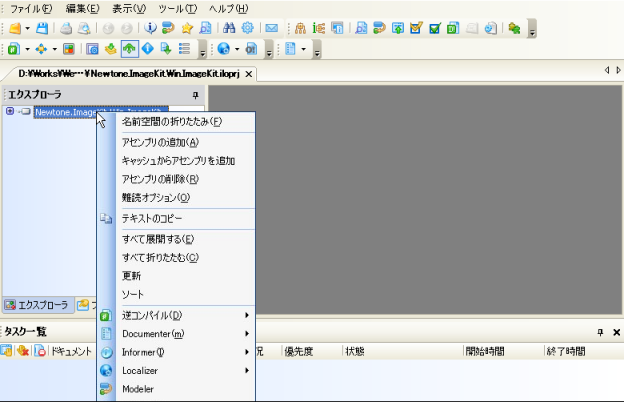624x402 pixels.
Task: Click the blue floppy disk save icon
Action: [42, 28]
